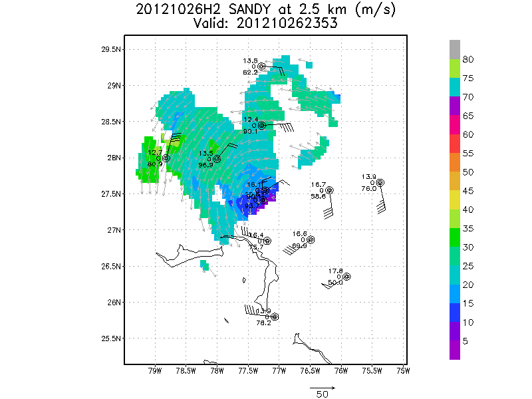Viewport: 532px width, 399px height.
Task: Click the dropsonde marker labeled 58.6
Action: click(x=329, y=190)
